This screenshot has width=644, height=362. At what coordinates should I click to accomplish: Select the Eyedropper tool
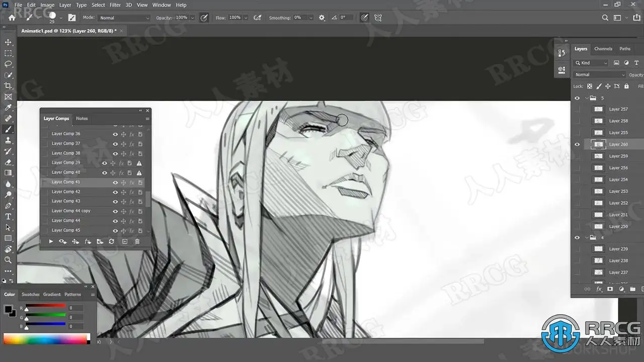pos(8,108)
